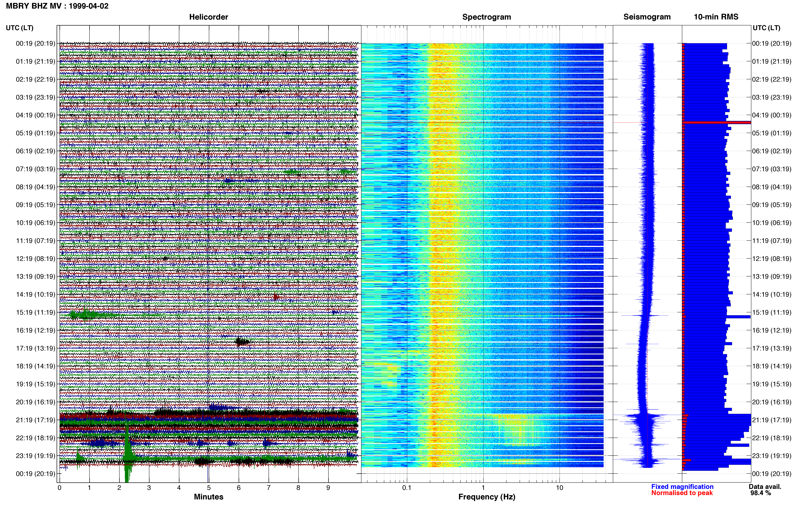Viewport: 812px width, 508px height.
Task: Click left time label 04:19 (00:19)
Action: [36, 115]
